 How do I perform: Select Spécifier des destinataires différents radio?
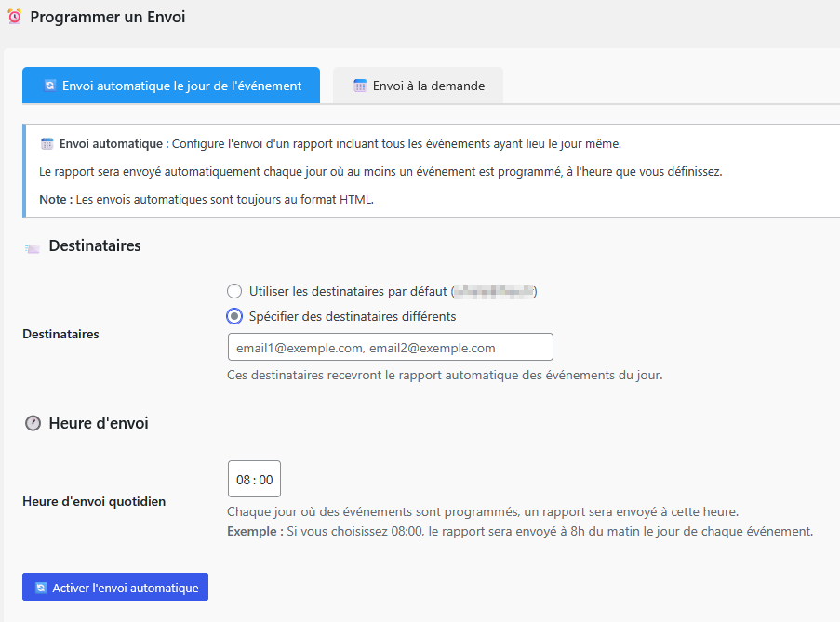[x=234, y=316]
